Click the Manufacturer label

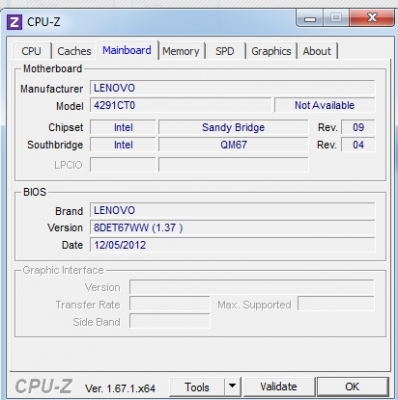[x=52, y=89]
